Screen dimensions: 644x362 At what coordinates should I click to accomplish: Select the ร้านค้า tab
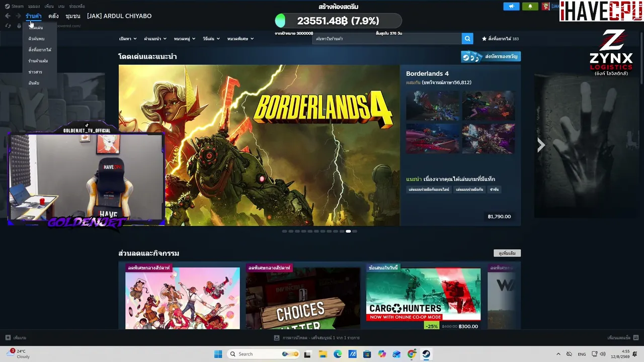pos(34,16)
